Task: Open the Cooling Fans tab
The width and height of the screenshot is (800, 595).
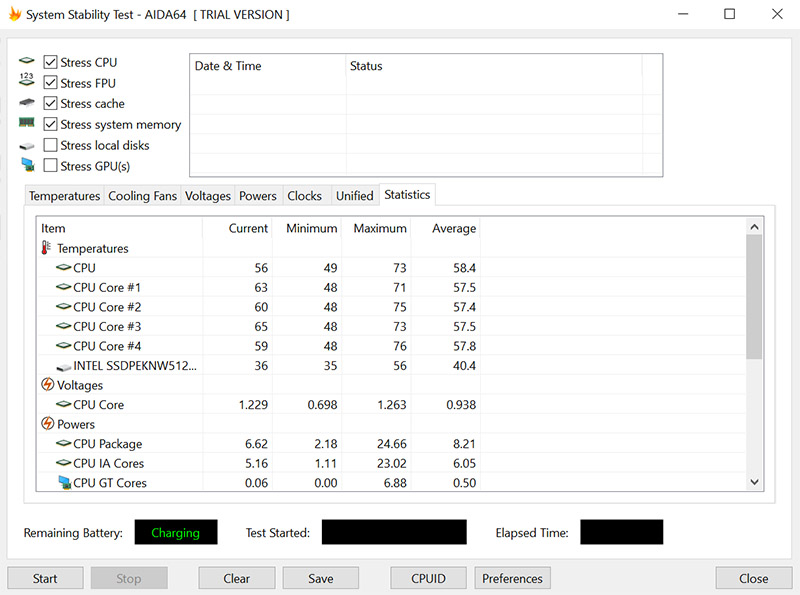Action: pyautogui.click(x=142, y=196)
